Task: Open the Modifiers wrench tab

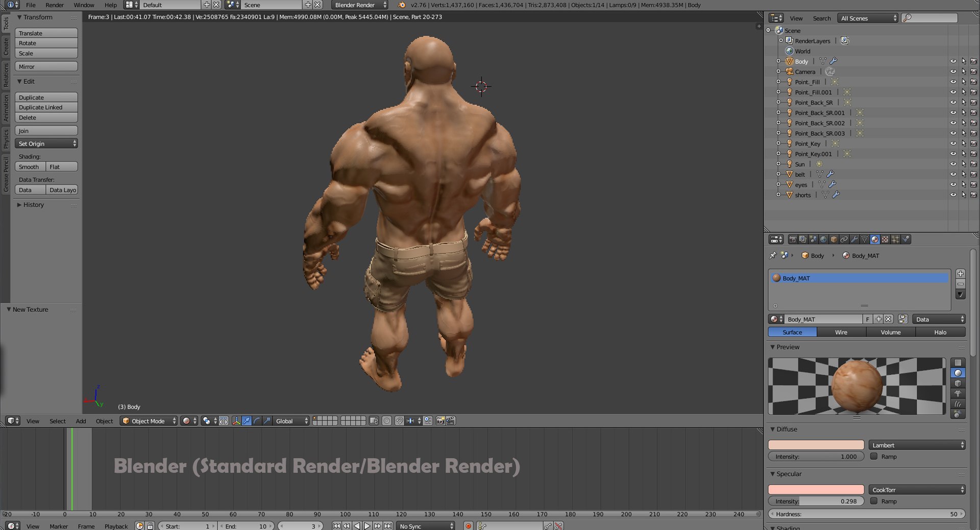Action: [x=854, y=239]
